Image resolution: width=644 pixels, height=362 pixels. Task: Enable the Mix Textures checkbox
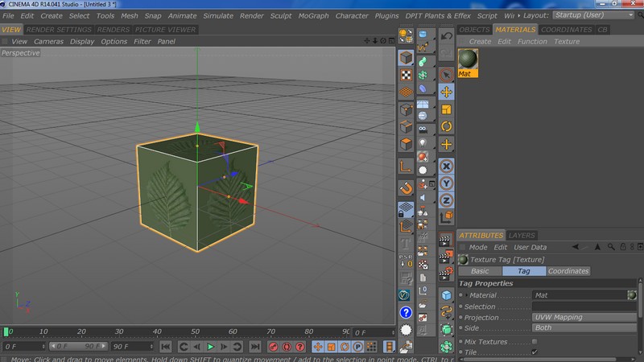tap(535, 341)
